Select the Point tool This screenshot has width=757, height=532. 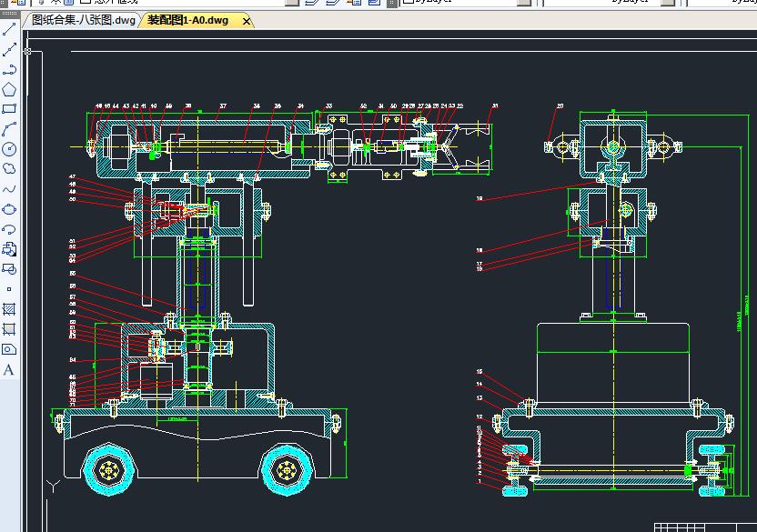(9, 289)
